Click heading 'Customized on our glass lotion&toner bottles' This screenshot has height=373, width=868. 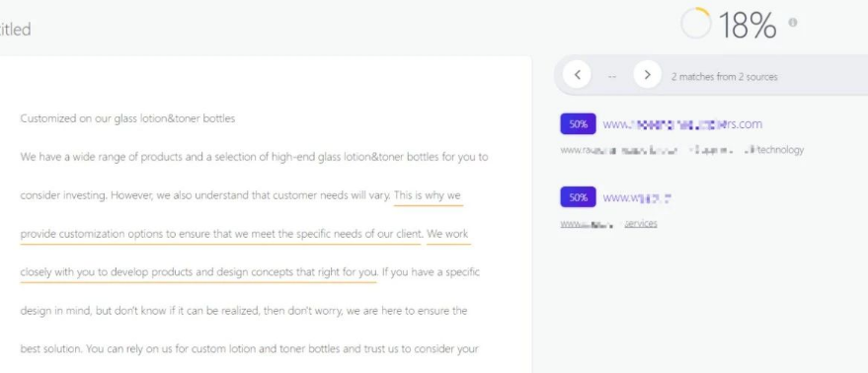(127, 118)
